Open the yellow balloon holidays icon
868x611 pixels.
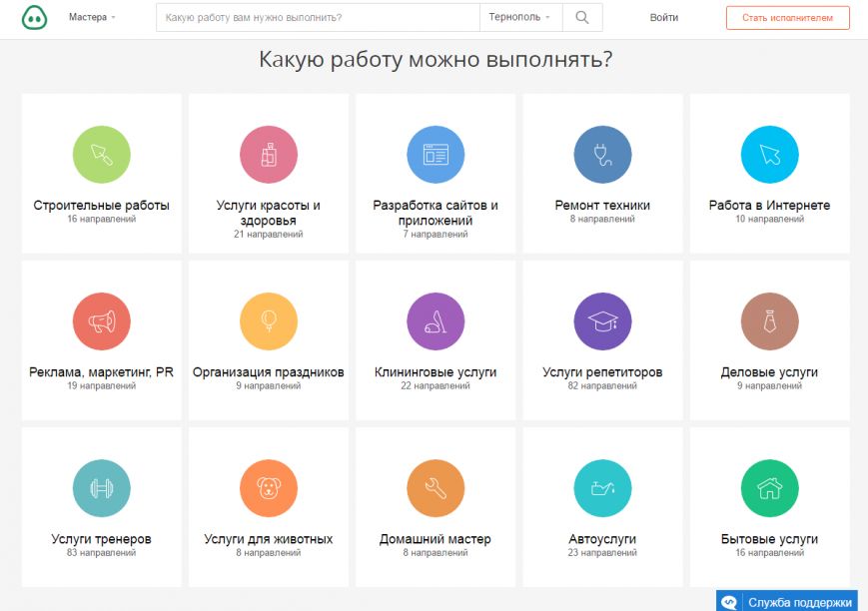[269, 321]
